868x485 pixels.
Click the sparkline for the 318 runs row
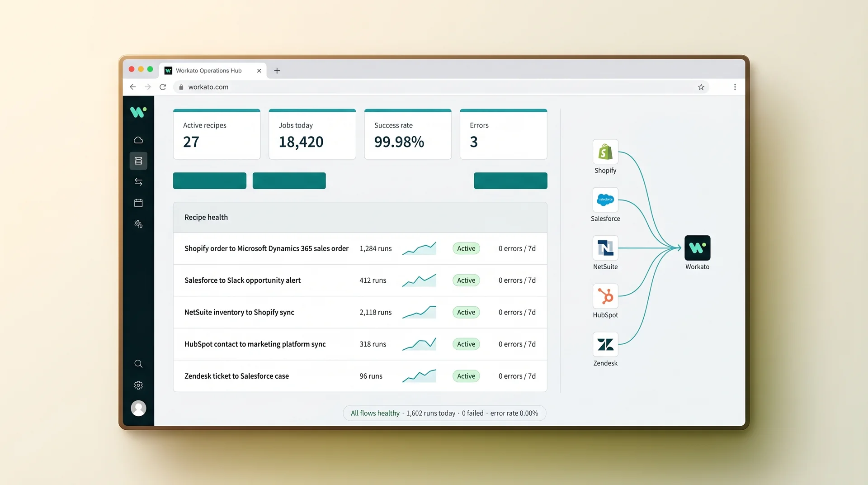pos(419,344)
